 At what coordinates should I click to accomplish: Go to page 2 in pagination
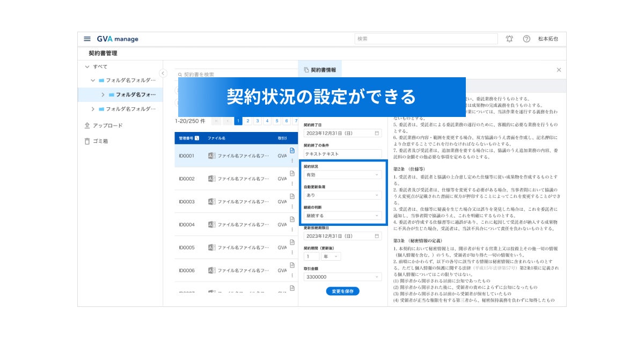pos(248,121)
